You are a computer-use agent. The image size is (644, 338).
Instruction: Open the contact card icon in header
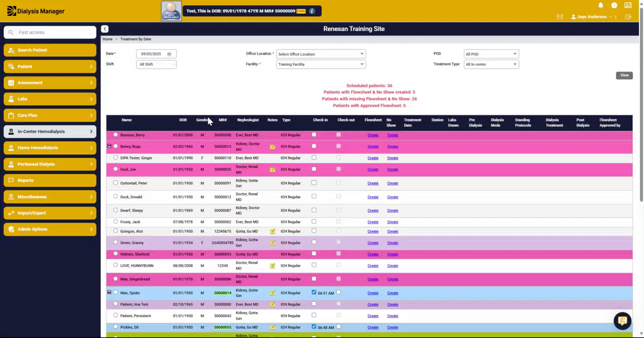point(628,5)
